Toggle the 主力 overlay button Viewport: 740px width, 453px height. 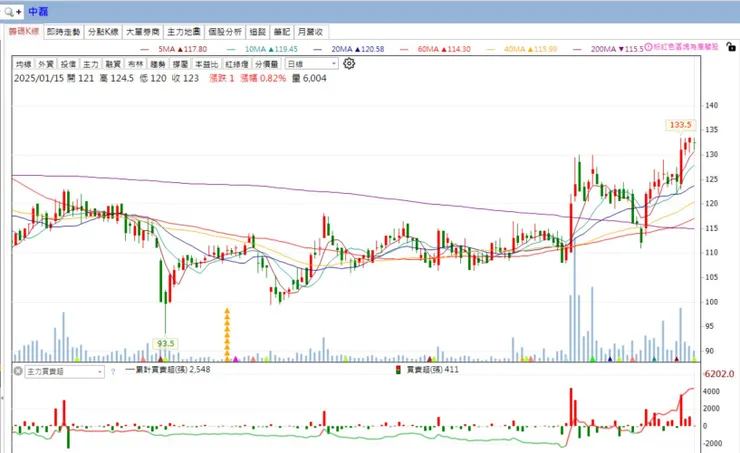pyautogui.click(x=91, y=64)
